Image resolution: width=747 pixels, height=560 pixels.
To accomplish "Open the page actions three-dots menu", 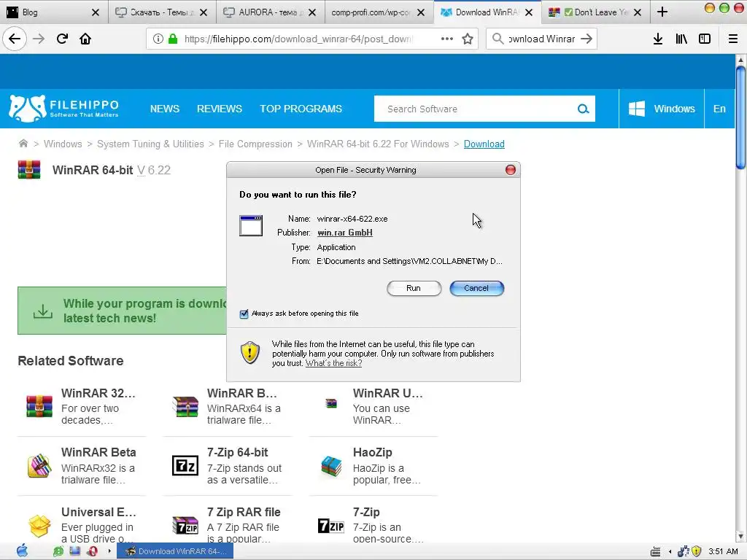I will 447,39.
